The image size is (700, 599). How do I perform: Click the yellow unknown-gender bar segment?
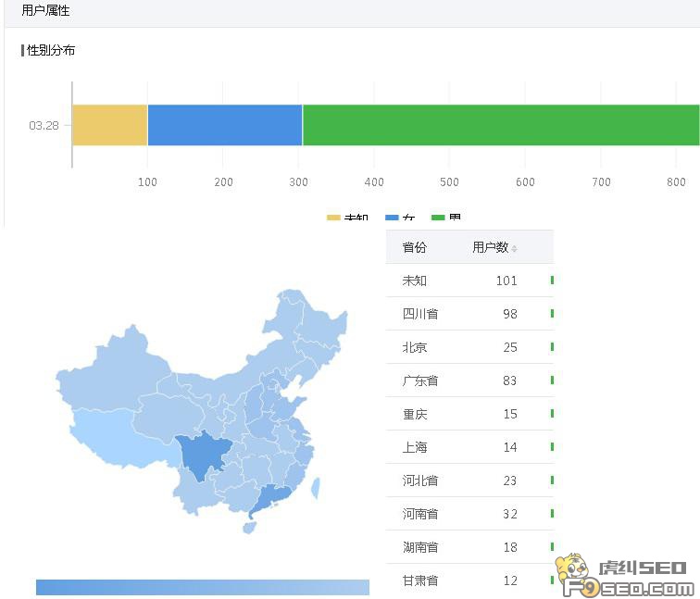[x=110, y=125]
